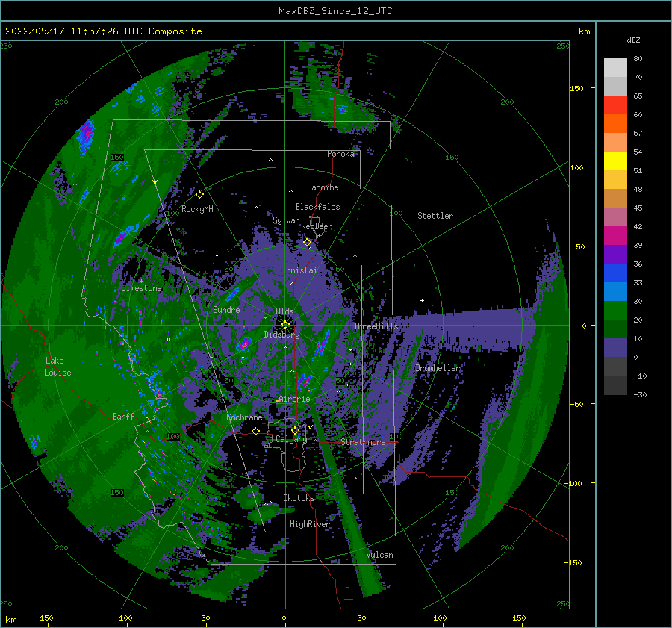This screenshot has width=672, height=628.
Task: Select the bright green 20-30 dBZ legend swatch
Action: [x=615, y=311]
